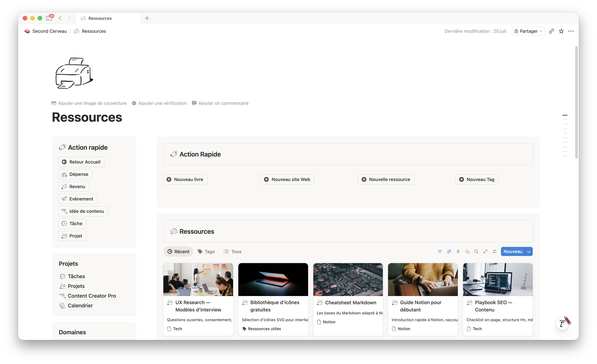
Task: Click page icon of Cheatsheet Markdown card
Action: 320,303
